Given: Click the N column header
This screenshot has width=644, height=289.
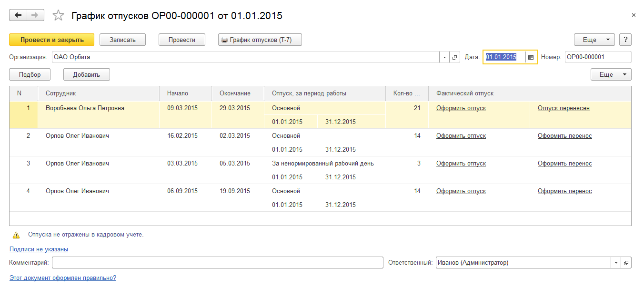Looking at the screenshot, I should tap(24, 93).
